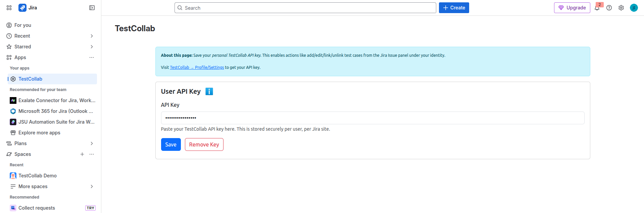Open the TestCollab Profile/Settings link
The image size is (644, 213).
coord(197,68)
